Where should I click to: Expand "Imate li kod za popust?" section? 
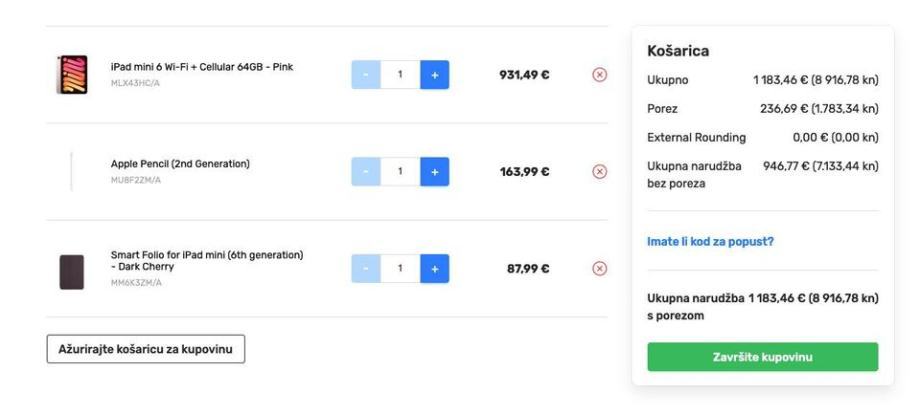tap(710, 241)
